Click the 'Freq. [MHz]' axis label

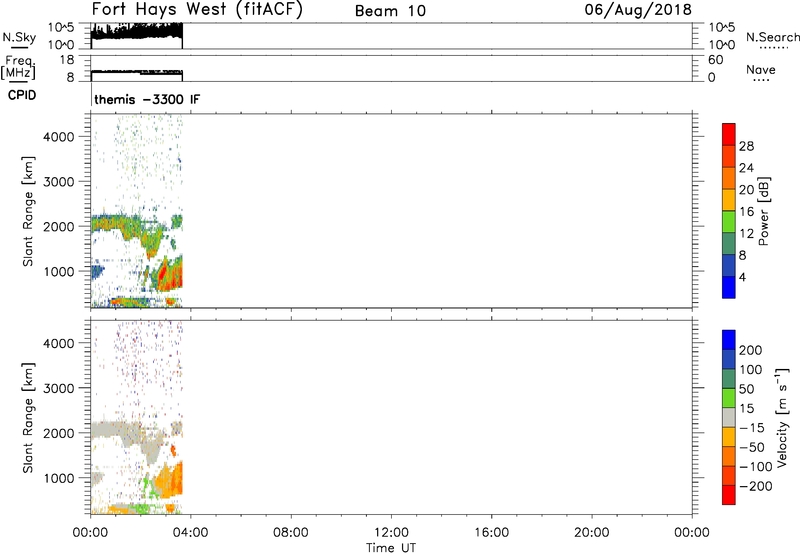click(18, 68)
